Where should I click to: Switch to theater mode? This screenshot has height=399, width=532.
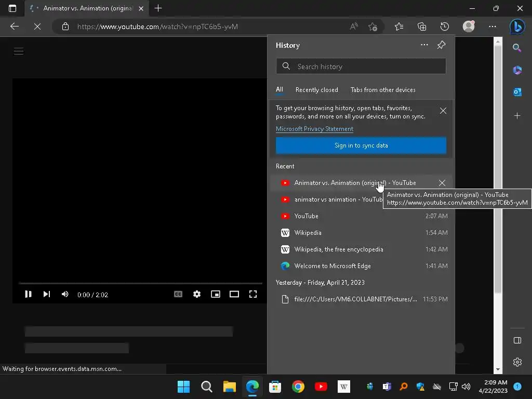click(x=234, y=294)
